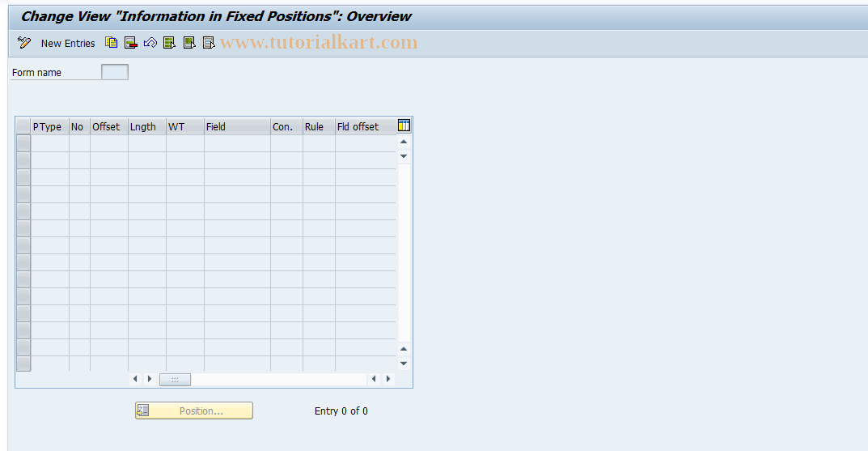Screen dimensions: 868x451
Task: Click the Copy As icon
Action: (x=112, y=43)
